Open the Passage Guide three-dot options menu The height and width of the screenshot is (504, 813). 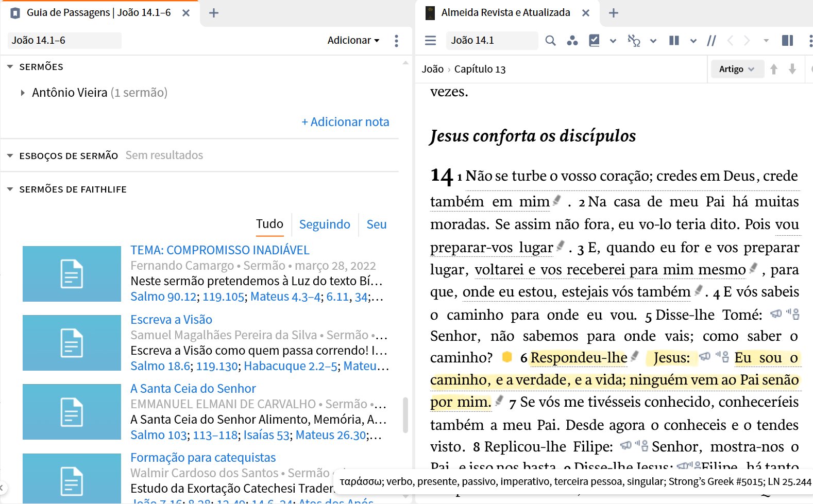(396, 41)
